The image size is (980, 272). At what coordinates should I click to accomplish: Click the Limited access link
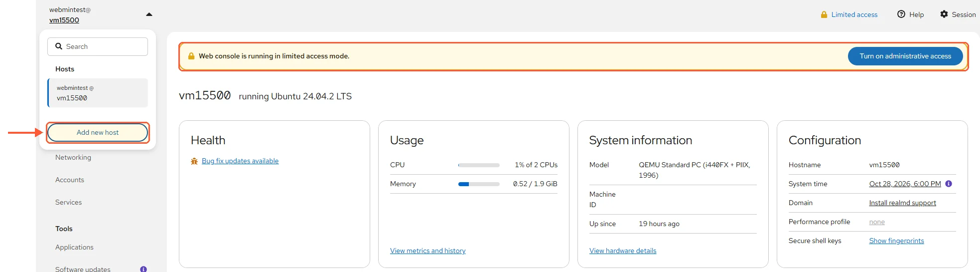(854, 14)
